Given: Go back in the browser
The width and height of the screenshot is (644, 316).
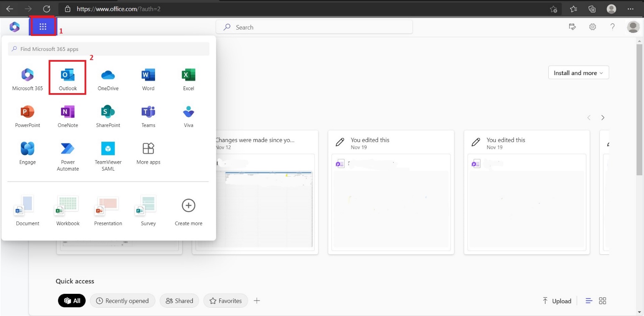Looking at the screenshot, I should pos(10,9).
